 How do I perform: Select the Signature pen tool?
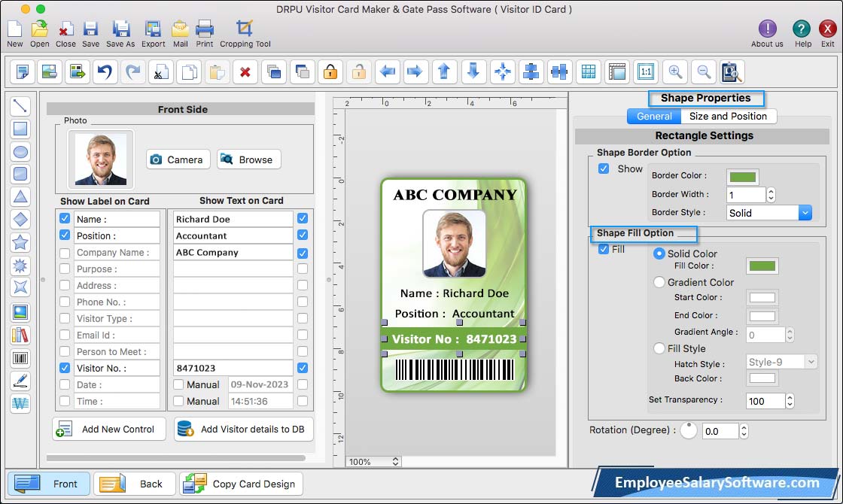[20, 381]
